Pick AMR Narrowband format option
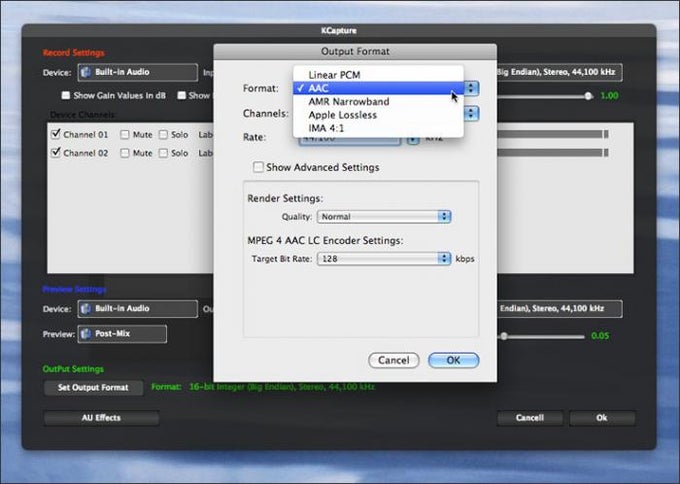 click(x=378, y=101)
